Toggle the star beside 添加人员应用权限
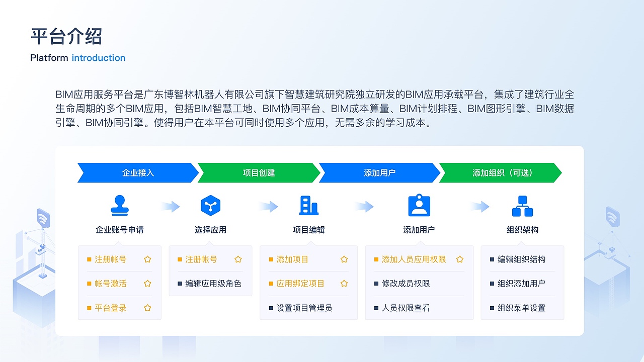Image resolution: width=644 pixels, height=362 pixels. (x=459, y=259)
